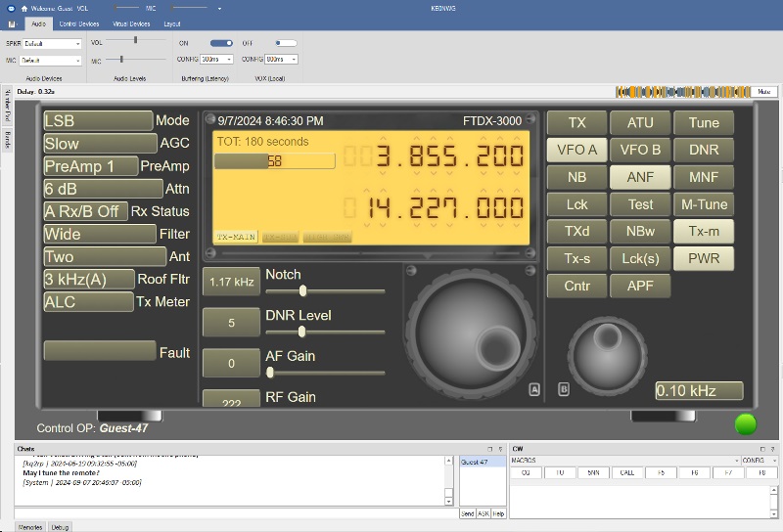Open the Buffering CONFIG 300ms dropdown
Viewport: 783px width, 532px height.
[x=216, y=59]
